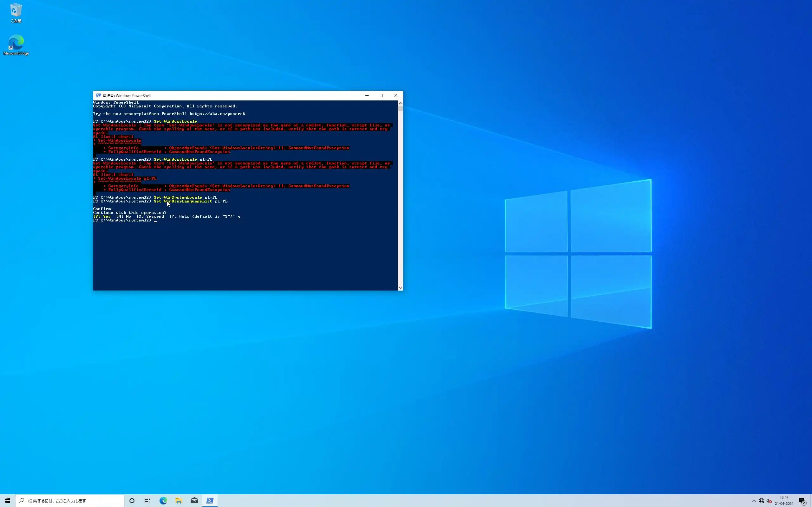Click the PowerShell icon in the title bar
Image resolution: width=812 pixels, height=507 pixels.
[x=98, y=96]
